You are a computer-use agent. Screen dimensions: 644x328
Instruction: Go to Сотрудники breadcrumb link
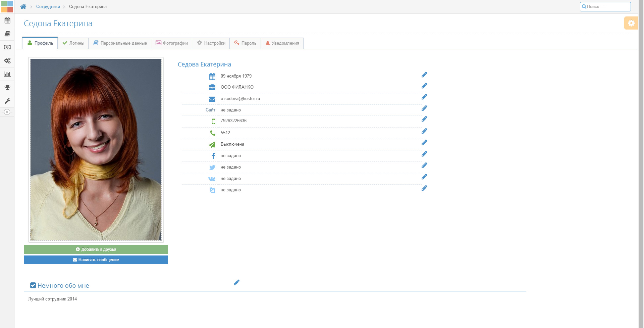(x=48, y=7)
